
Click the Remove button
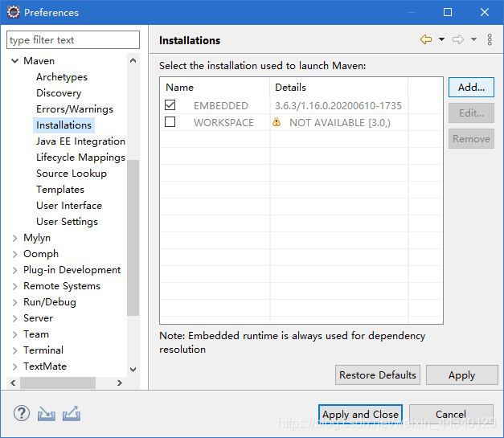pos(471,138)
